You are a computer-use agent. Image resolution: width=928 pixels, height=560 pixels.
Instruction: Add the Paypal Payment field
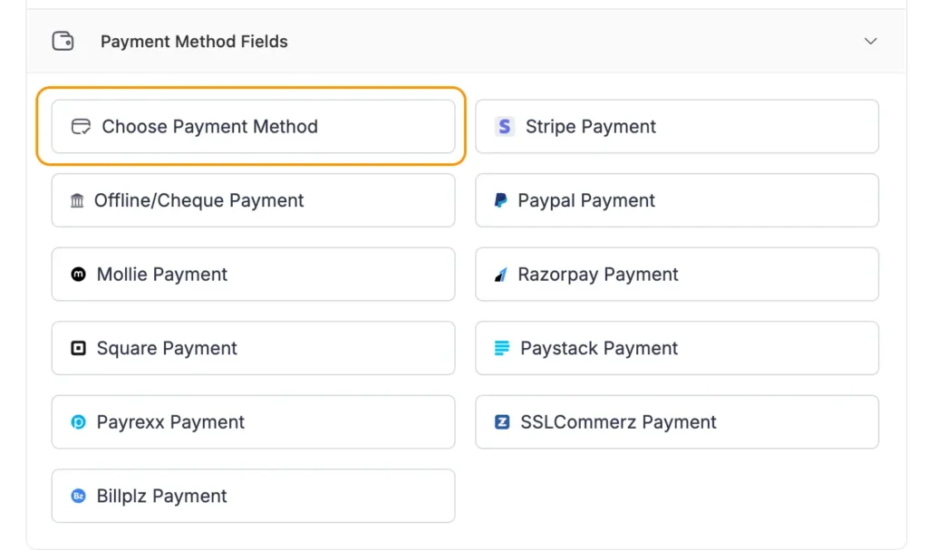click(x=677, y=200)
